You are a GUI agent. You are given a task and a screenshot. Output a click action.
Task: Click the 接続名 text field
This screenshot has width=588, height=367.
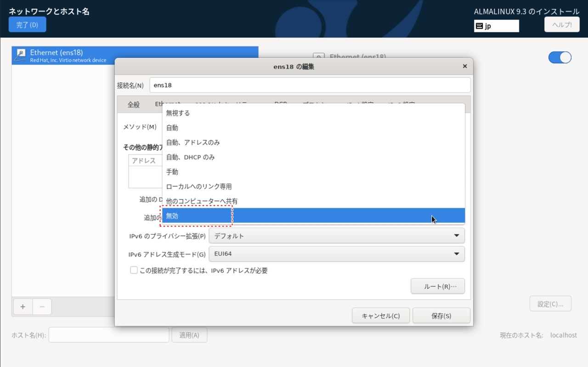click(310, 85)
